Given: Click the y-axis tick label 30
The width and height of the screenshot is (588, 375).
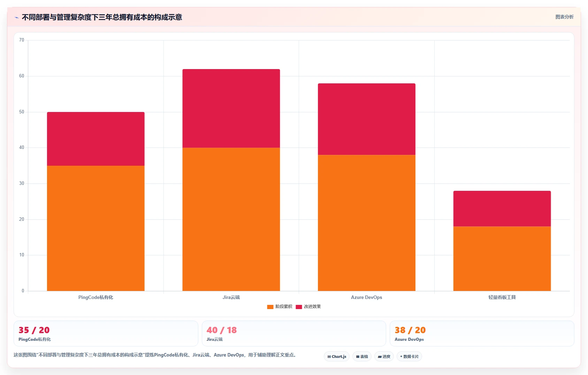Looking at the screenshot, I should (22, 183).
